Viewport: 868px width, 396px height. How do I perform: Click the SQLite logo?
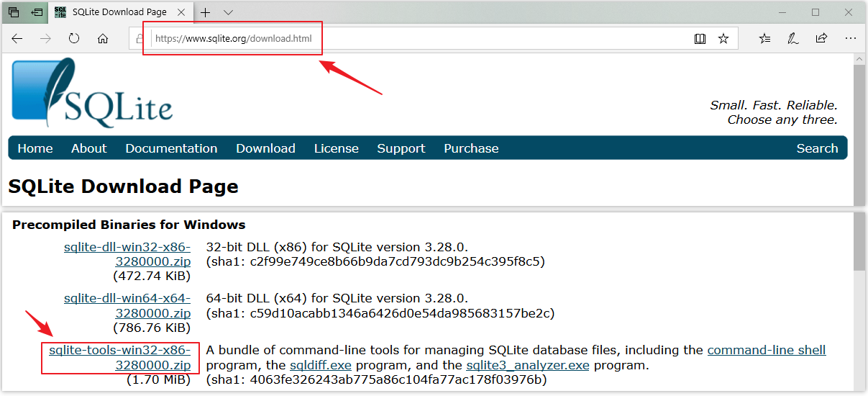pyautogui.click(x=92, y=93)
